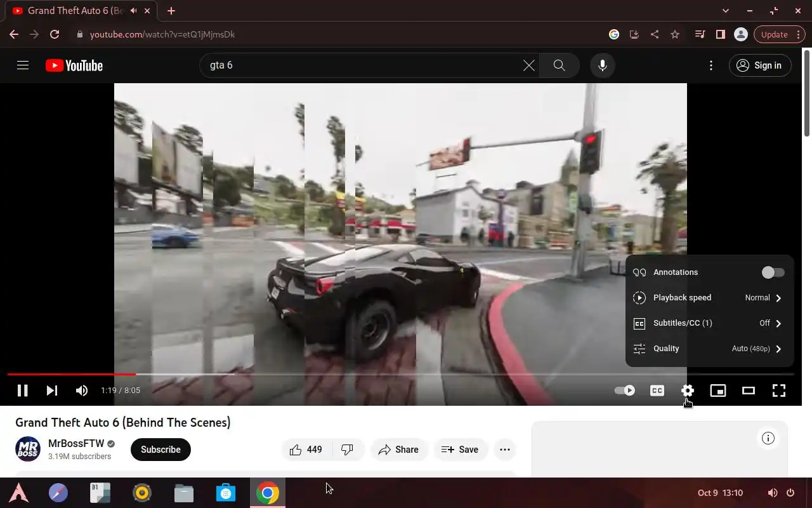Start voice search with microphone

[x=603, y=65]
